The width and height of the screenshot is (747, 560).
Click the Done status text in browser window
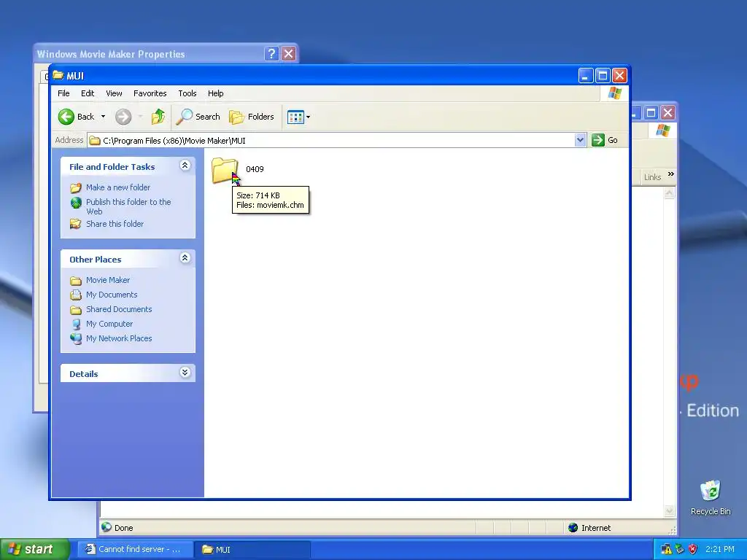[x=123, y=528]
